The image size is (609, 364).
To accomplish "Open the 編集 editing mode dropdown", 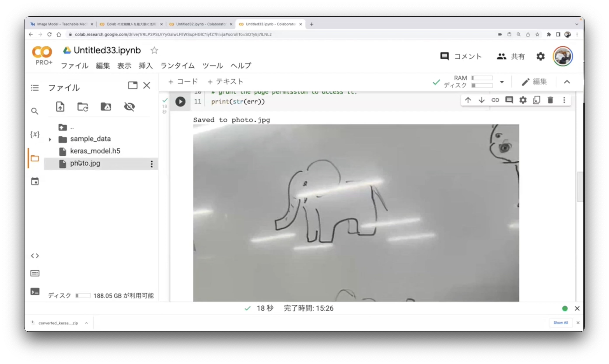I will point(534,82).
